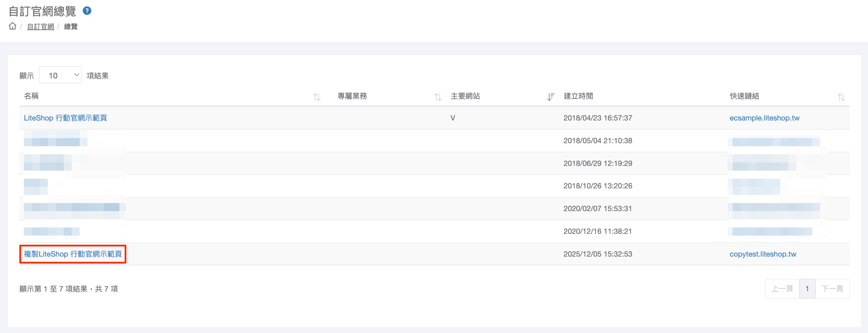The image size is (868, 333).
Task: Open LiteShop 行動官網示範頁 site link
Action: (x=65, y=118)
